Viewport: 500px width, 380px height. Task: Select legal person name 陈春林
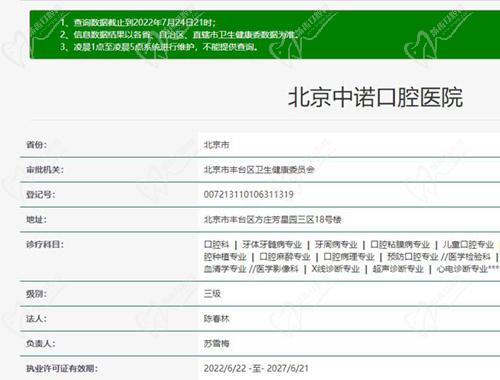pos(216,319)
